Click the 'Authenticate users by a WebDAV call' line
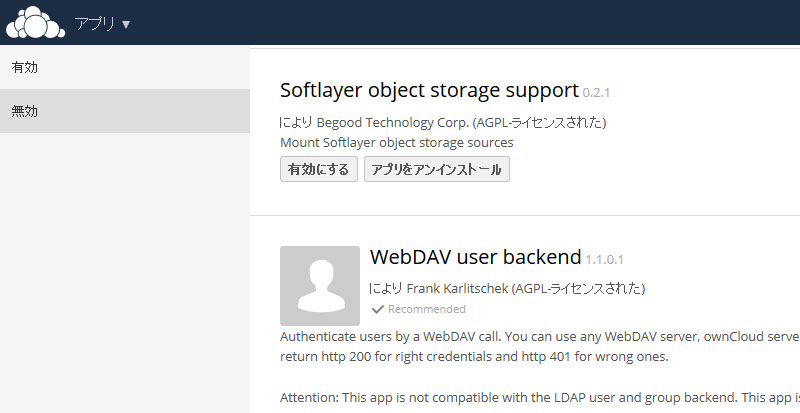This screenshot has width=800, height=413. [x=540, y=336]
